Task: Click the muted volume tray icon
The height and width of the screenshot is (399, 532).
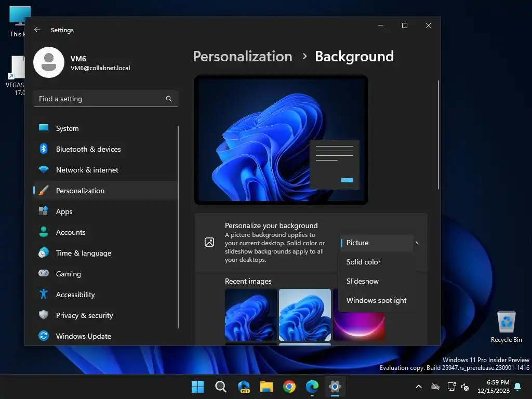Action: [x=465, y=387]
